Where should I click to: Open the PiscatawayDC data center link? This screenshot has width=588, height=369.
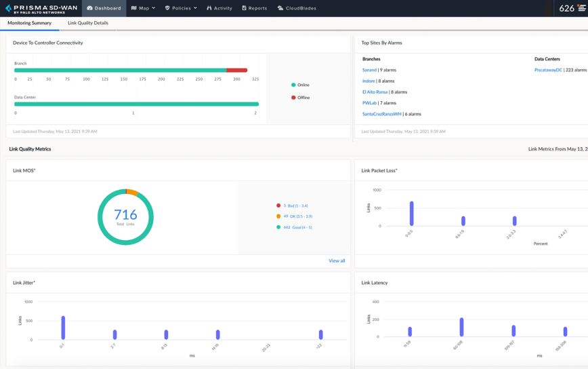(x=548, y=70)
